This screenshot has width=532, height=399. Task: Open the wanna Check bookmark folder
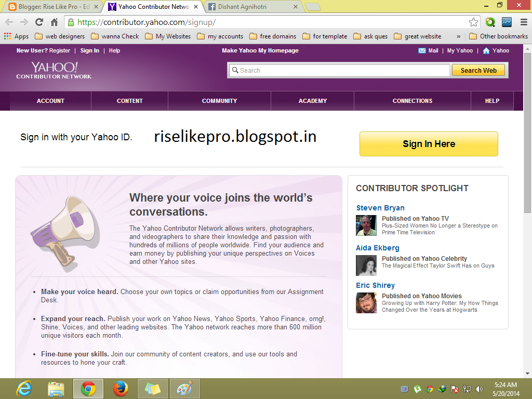(x=115, y=36)
